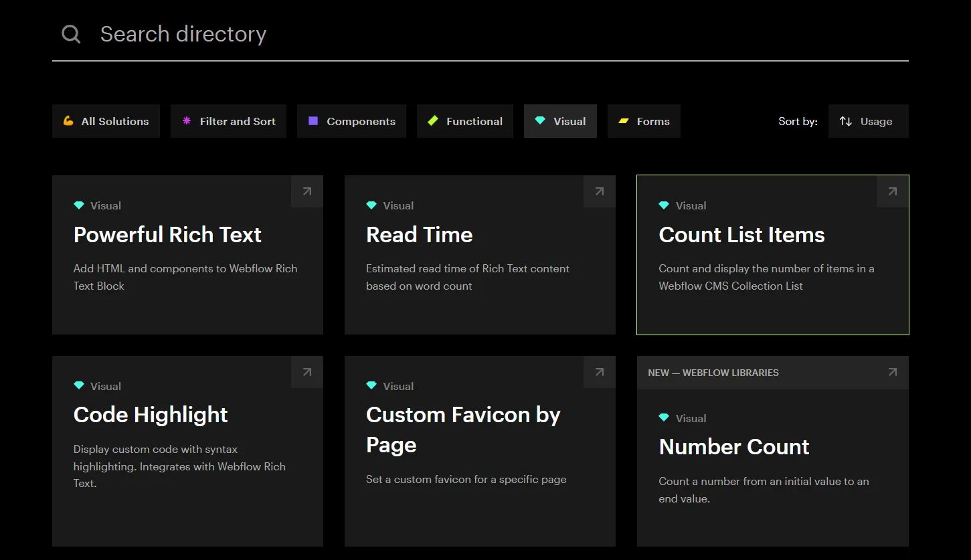The width and height of the screenshot is (971, 560).
Task: Enable the Forms filter
Action: pyautogui.click(x=644, y=121)
